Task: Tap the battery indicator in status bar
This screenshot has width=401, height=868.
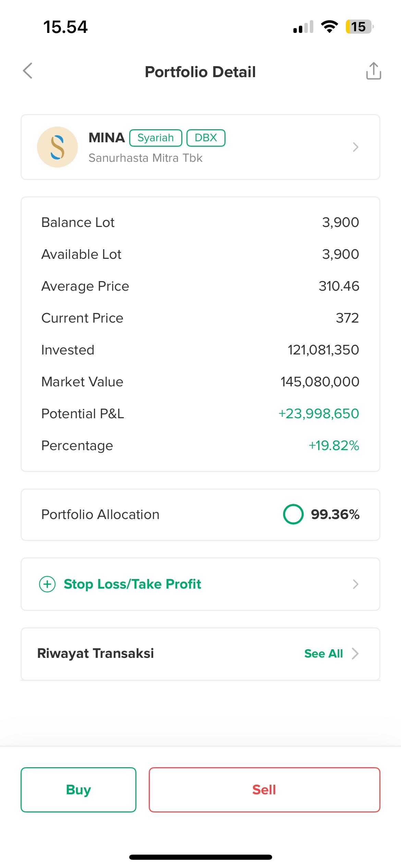Action: [x=359, y=27]
